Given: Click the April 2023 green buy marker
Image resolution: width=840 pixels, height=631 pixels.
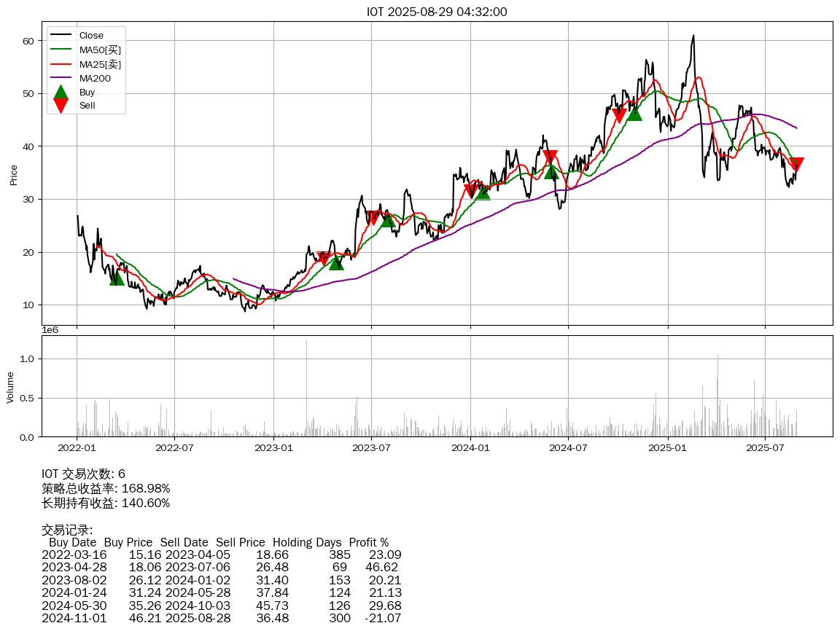Looking at the screenshot, I should pyautogui.click(x=336, y=262).
